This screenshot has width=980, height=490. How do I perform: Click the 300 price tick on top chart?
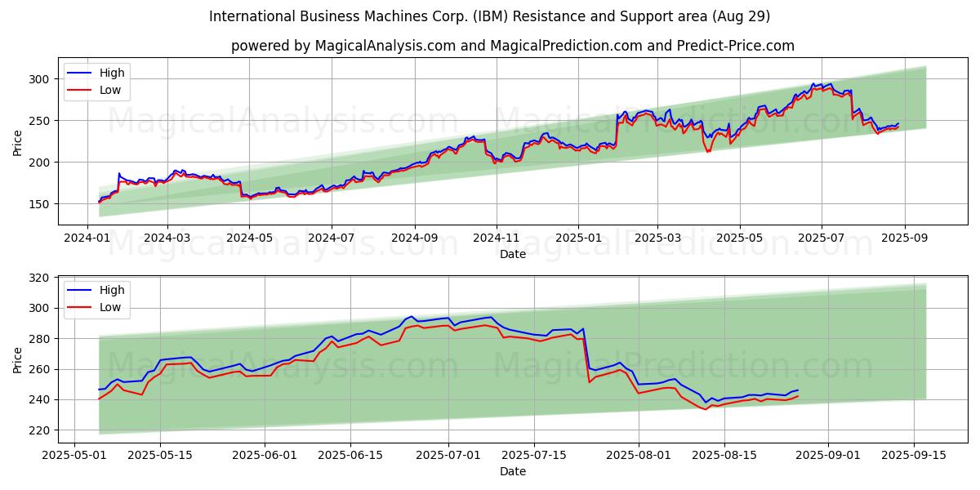click(x=41, y=79)
